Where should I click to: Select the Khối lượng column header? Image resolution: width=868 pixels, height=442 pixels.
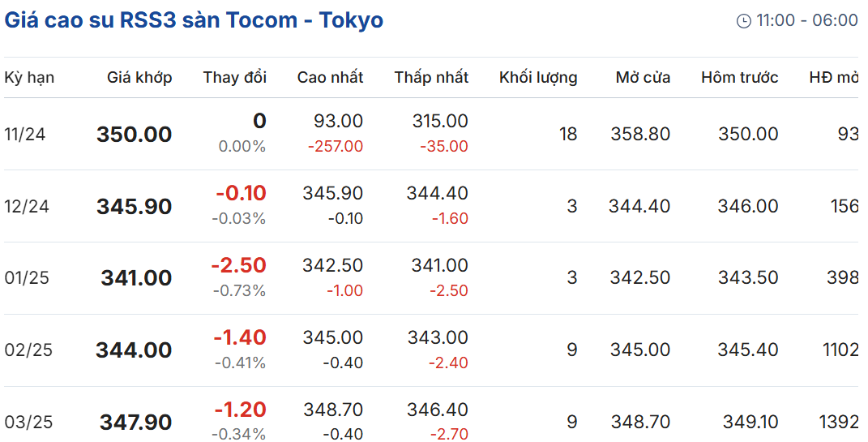tap(538, 78)
